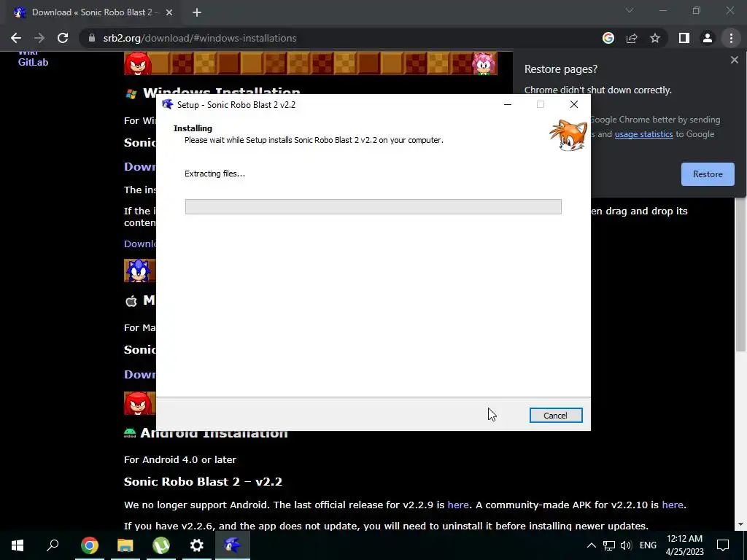Viewport: 747px width, 560px height.
Task: Open Windows taskbar search
Action: tap(53, 545)
